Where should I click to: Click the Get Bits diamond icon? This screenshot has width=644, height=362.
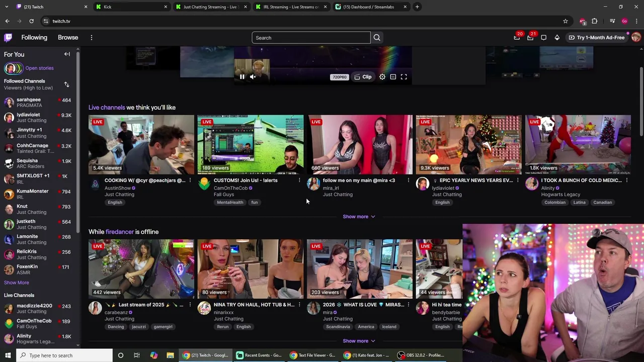557,38
